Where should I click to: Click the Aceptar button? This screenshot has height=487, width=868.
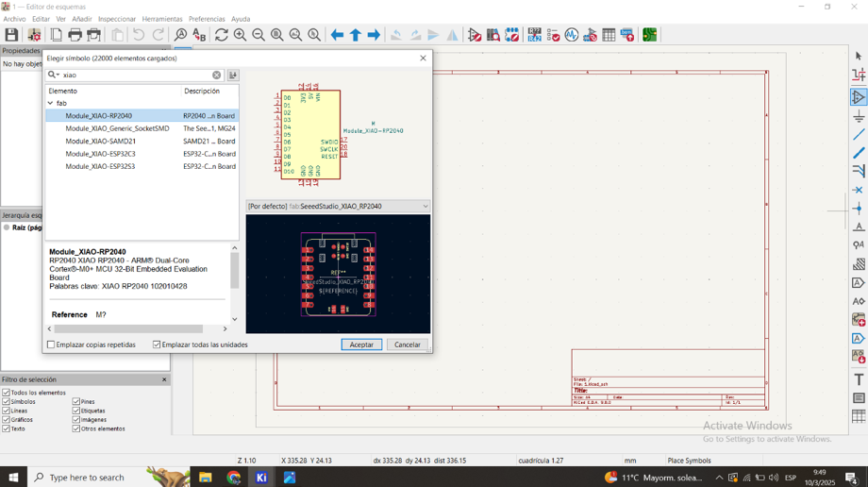[x=361, y=344]
